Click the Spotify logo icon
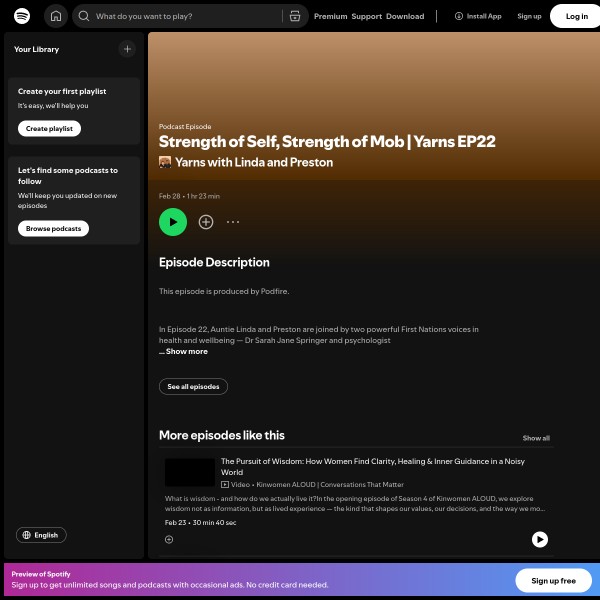This screenshot has height=600, width=600. pyautogui.click(x=22, y=16)
